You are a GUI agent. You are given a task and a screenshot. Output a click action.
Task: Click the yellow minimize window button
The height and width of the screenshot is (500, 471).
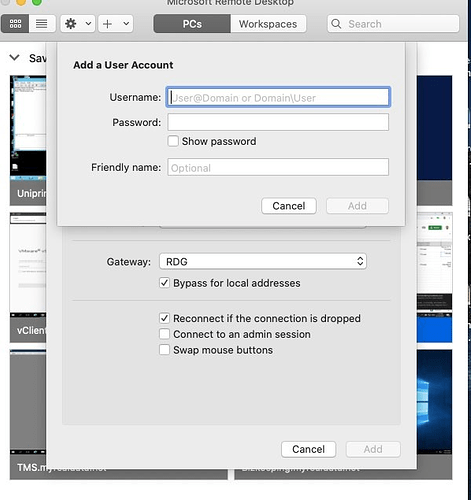point(21,2)
